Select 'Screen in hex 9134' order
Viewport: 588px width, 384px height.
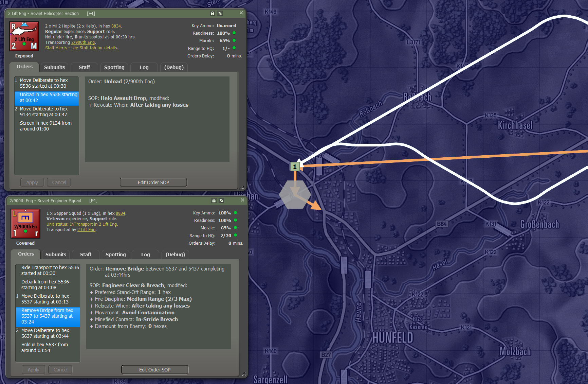[x=46, y=126]
